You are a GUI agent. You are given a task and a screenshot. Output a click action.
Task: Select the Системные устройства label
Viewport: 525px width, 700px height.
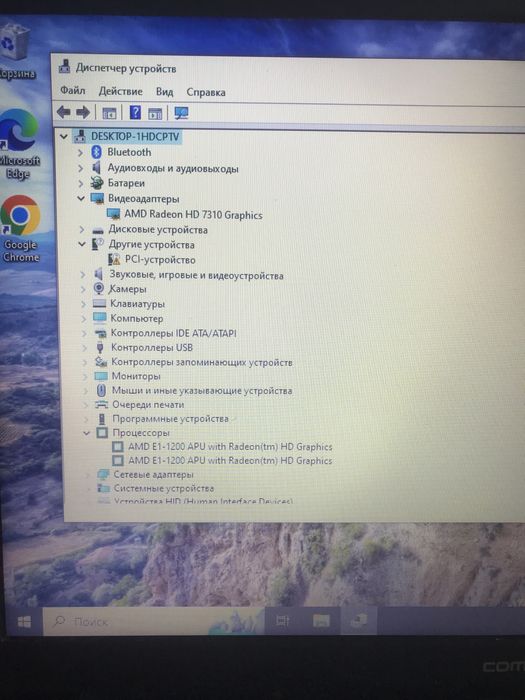coord(164,488)
